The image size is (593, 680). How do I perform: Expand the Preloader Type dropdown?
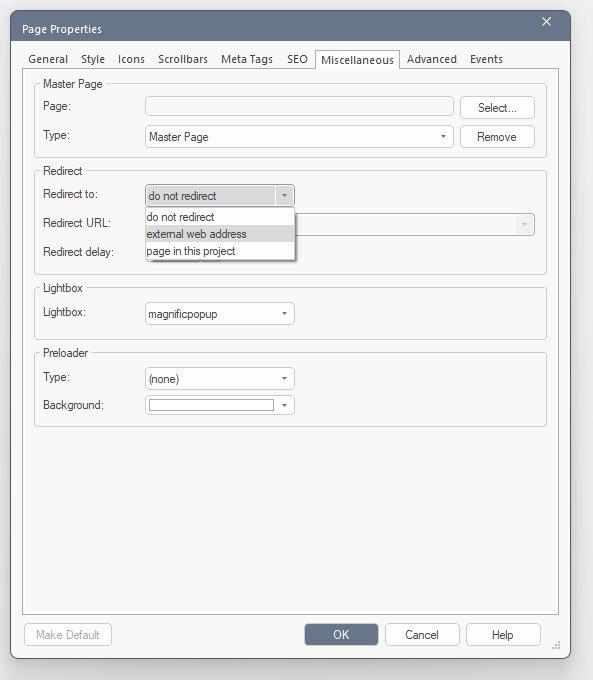pos(220,379)
